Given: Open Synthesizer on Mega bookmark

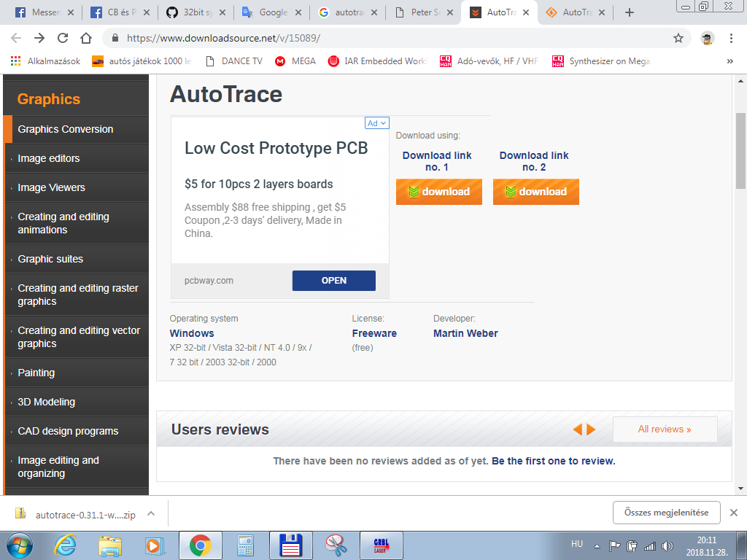Looking at the screenshot, I should point(601,61).
